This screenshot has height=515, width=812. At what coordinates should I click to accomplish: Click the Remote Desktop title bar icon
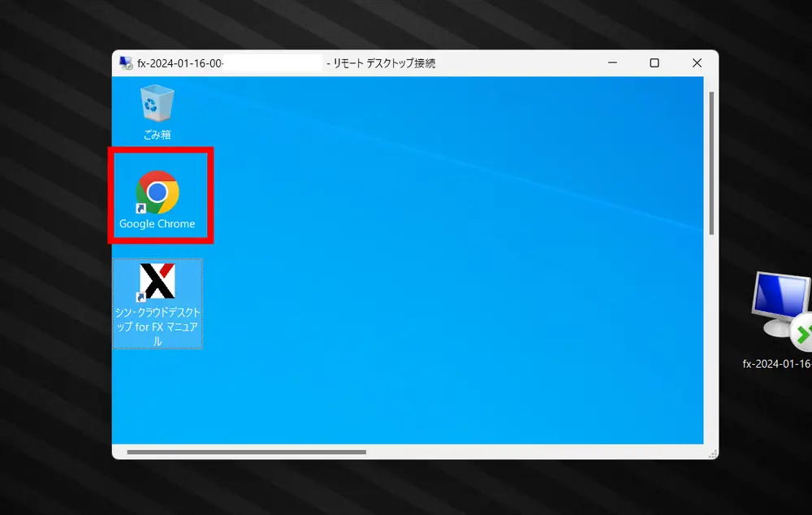click(x=126, y=63)
